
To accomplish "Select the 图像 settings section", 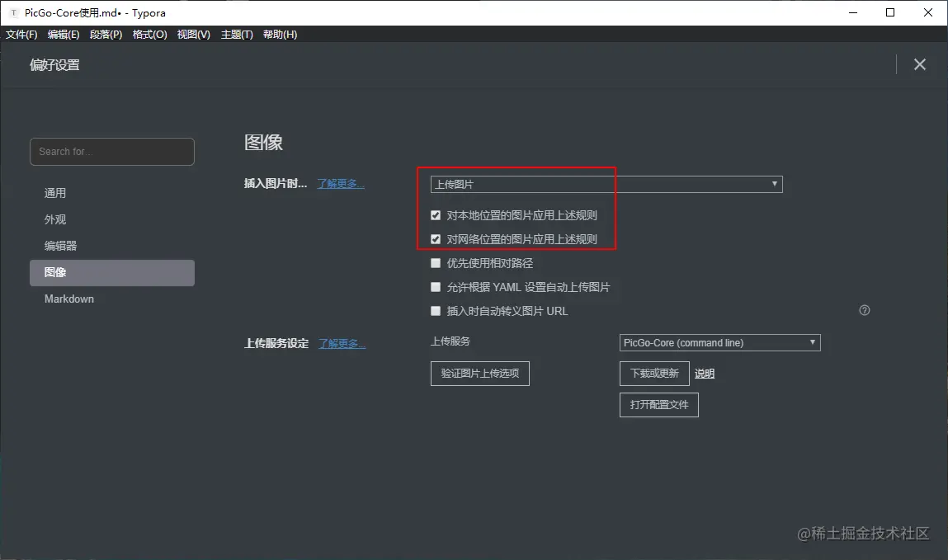I will 54,272.
